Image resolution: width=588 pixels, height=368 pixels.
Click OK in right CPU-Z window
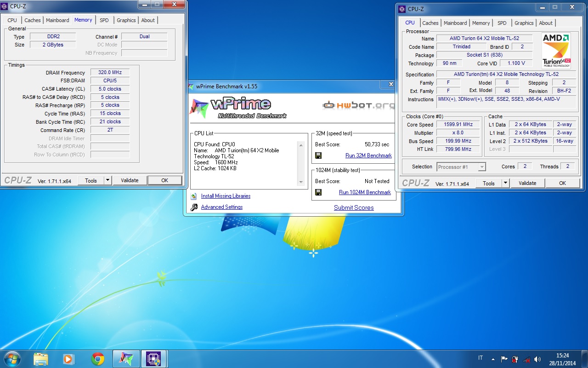click(x=563, y=183)
